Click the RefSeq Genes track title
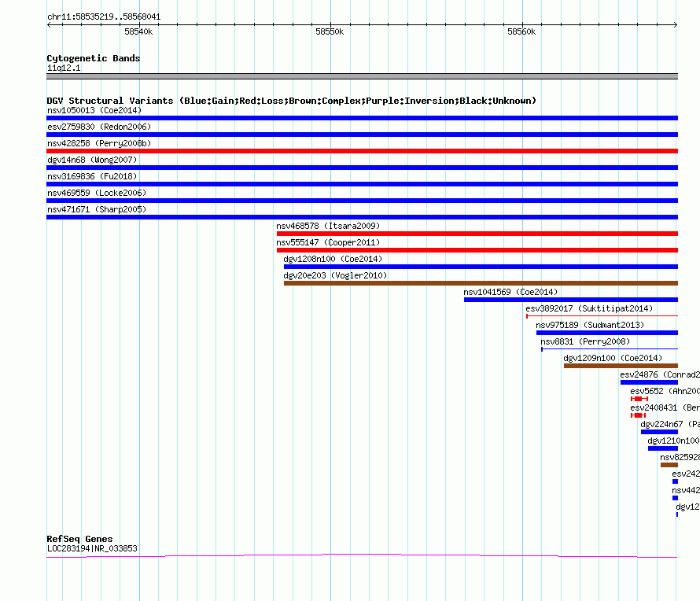 [79, 539]
